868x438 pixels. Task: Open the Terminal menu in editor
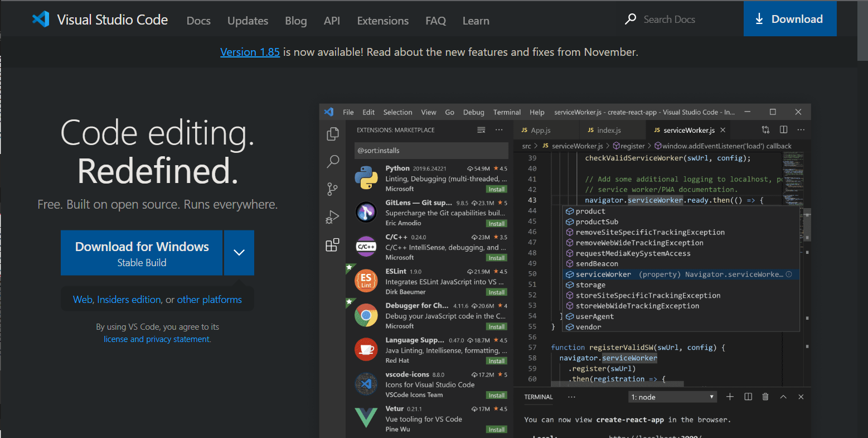[x=507, y=112]
